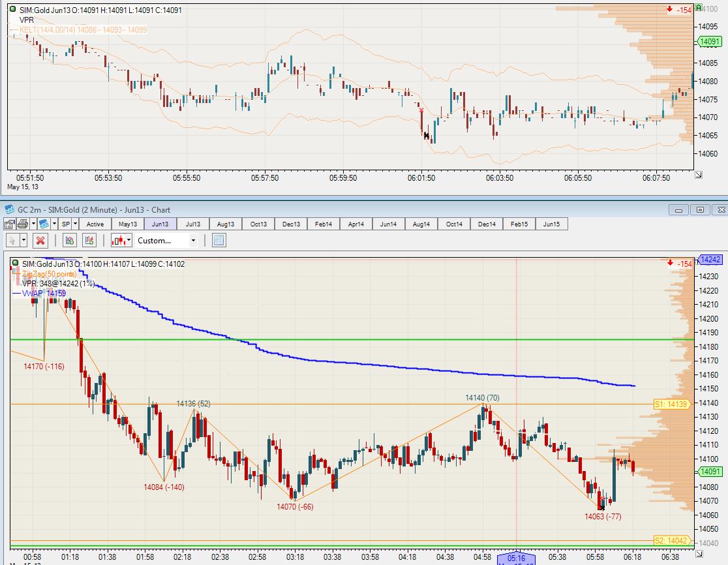Minimize the GC 2m chart window
This screenshot has height=565, width=728.
click(x=678, y=210)
